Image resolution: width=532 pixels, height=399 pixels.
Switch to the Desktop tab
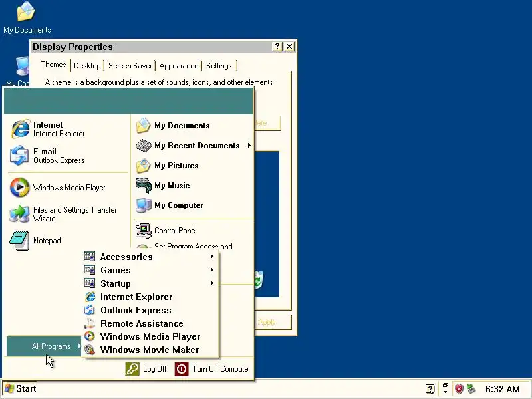pos(87,66)
